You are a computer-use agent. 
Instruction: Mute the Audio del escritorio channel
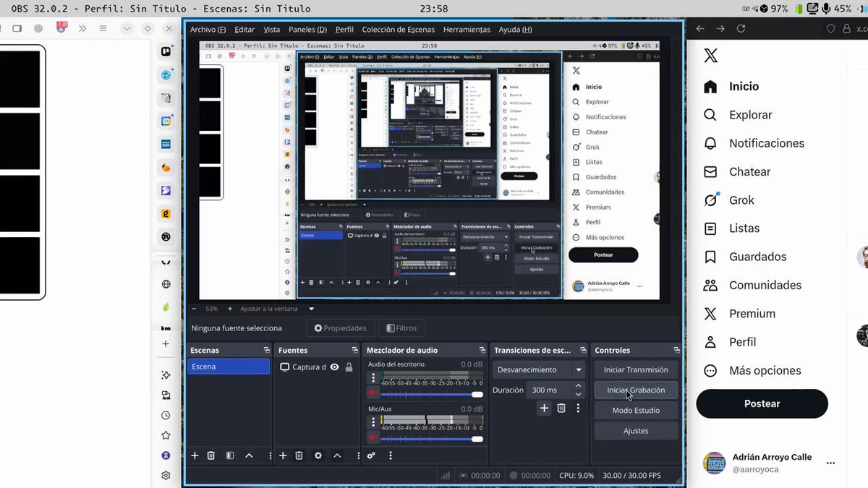[373, 393]
